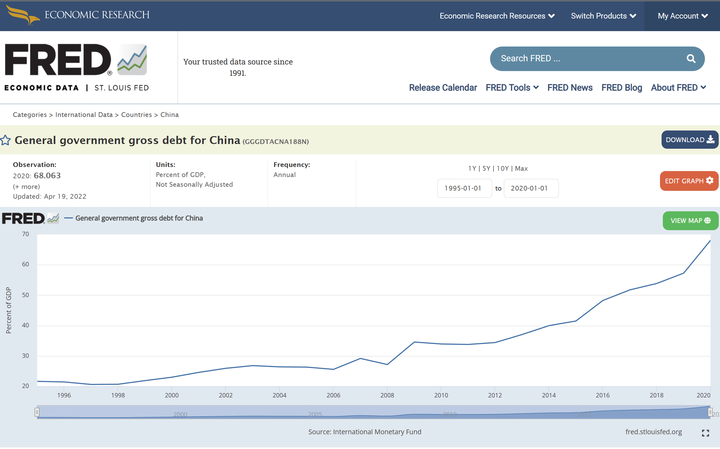Viewport: 720px width, 449px height.
Task: Click the Updated: Apr 19, 2022 text
Action: point(50,196)
